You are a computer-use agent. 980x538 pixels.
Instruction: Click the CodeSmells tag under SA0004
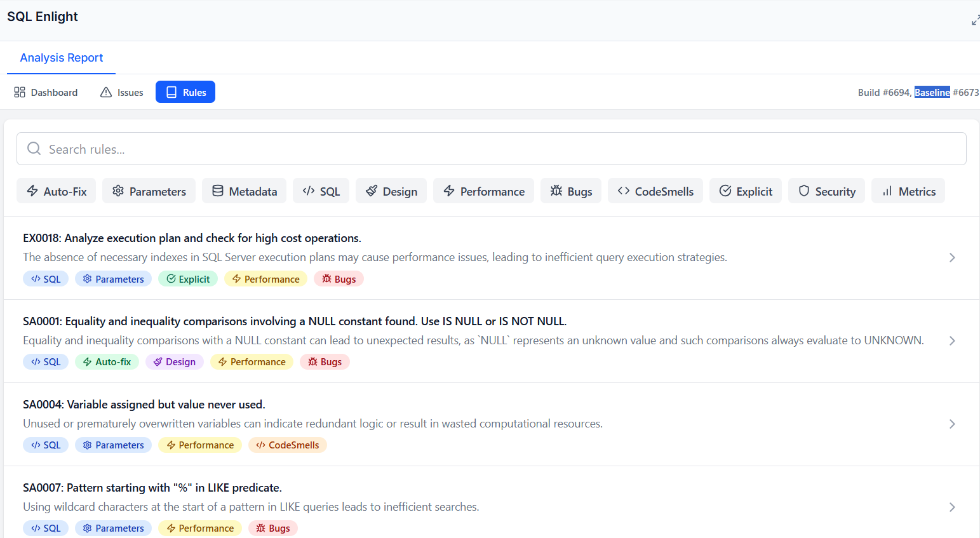(288, 445)
